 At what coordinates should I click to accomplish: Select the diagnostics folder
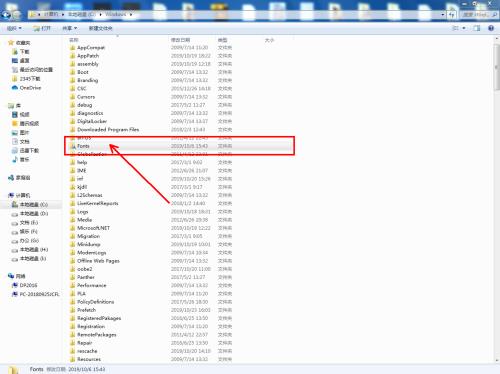click(x=87, y=113)
